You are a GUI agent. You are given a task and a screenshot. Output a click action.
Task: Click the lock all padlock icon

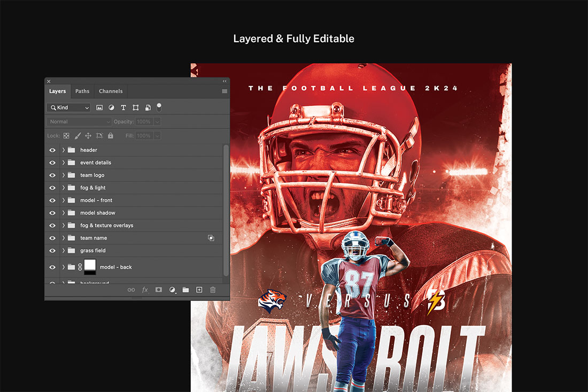pos(111,136)
